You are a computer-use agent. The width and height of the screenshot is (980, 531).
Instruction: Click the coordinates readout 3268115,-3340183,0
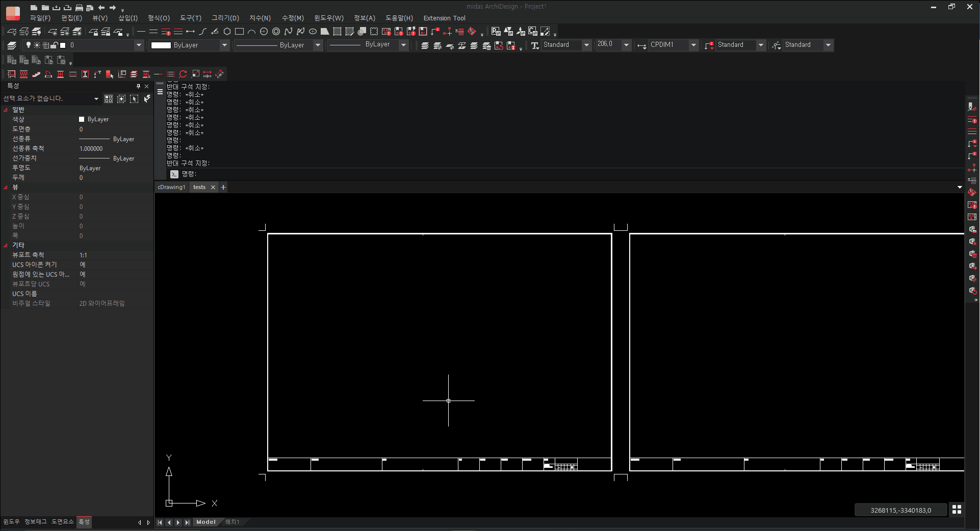[900, 510]
